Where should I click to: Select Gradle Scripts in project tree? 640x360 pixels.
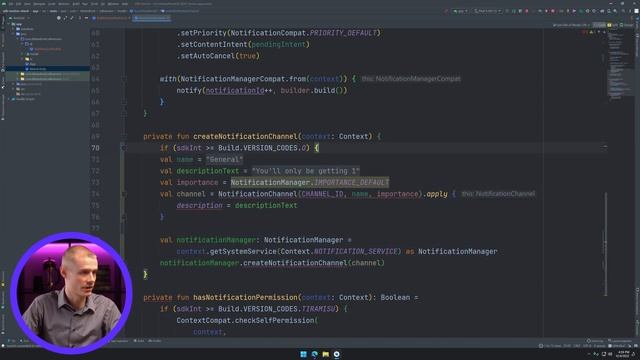[x=24, y=99]
